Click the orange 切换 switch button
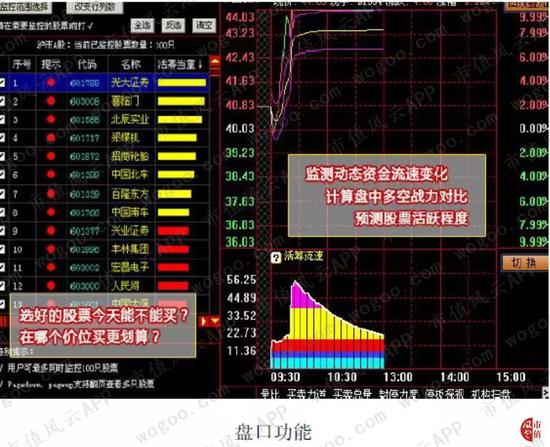The image size is (550, 447). point(524,262)
